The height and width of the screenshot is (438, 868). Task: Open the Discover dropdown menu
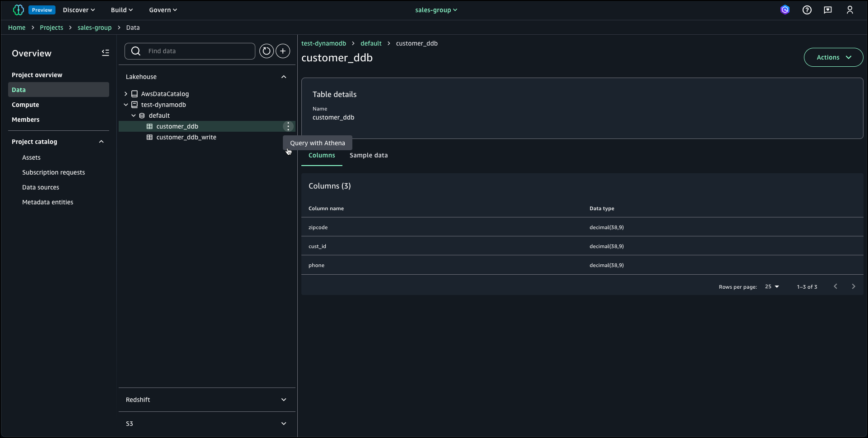coord(79,10)
